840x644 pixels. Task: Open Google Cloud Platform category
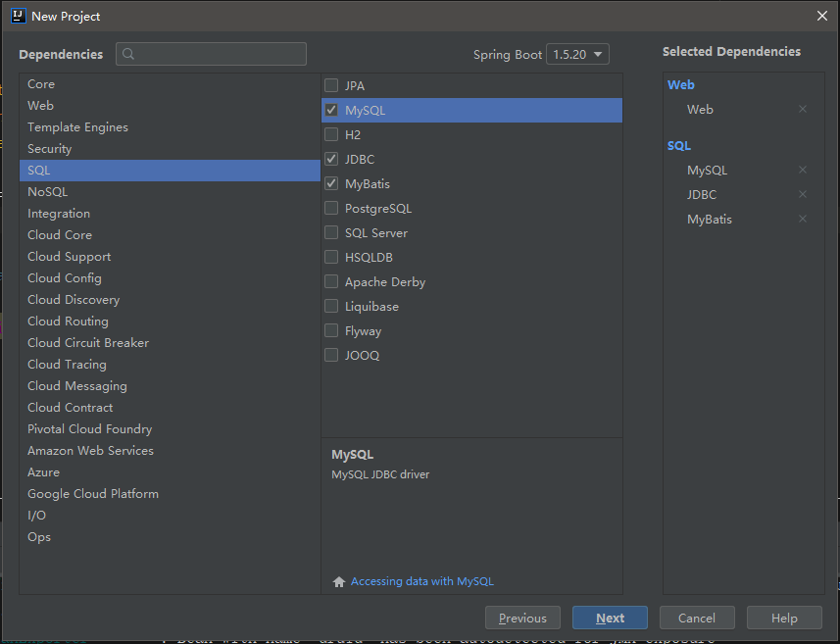click(170, 493)
